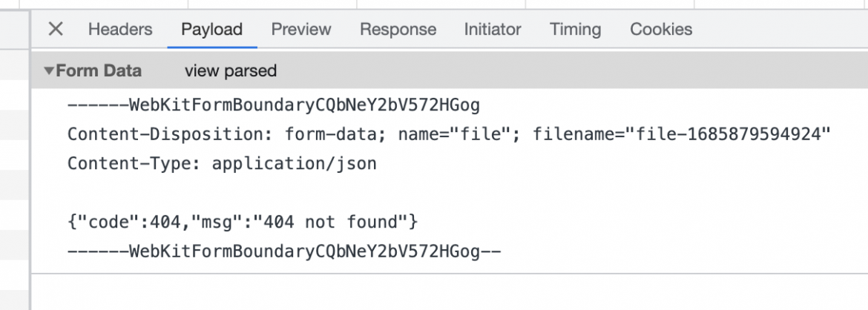Click the blank area below the form data

point(448,291)
